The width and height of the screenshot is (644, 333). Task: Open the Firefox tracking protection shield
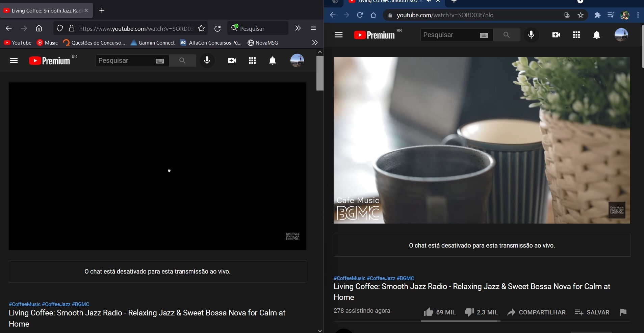(60, 28)
